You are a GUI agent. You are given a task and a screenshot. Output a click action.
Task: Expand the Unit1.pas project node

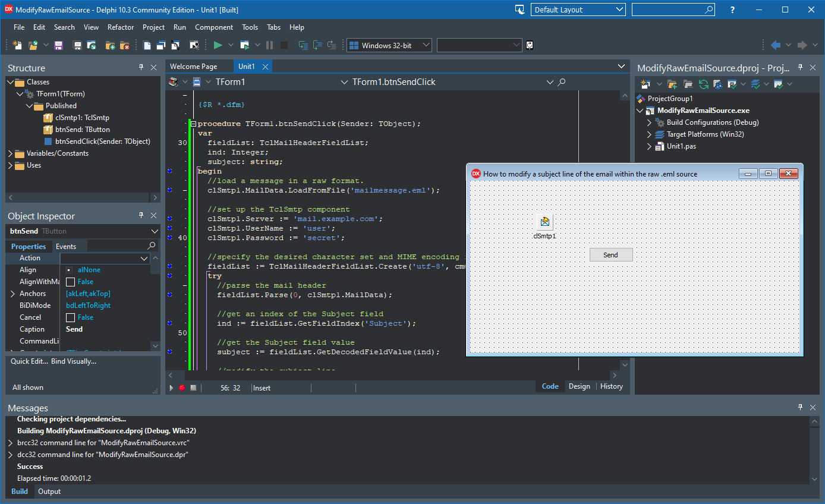[x=650, y=146]
